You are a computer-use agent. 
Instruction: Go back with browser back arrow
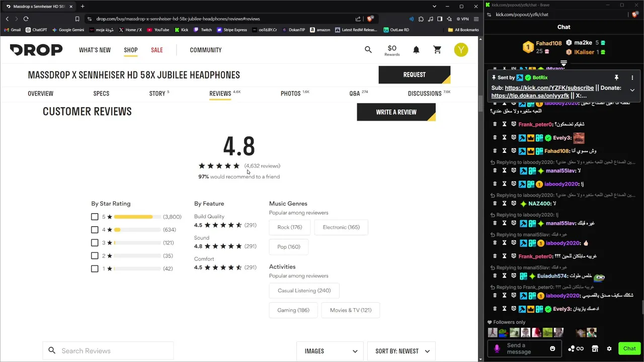tap(7, 19)
